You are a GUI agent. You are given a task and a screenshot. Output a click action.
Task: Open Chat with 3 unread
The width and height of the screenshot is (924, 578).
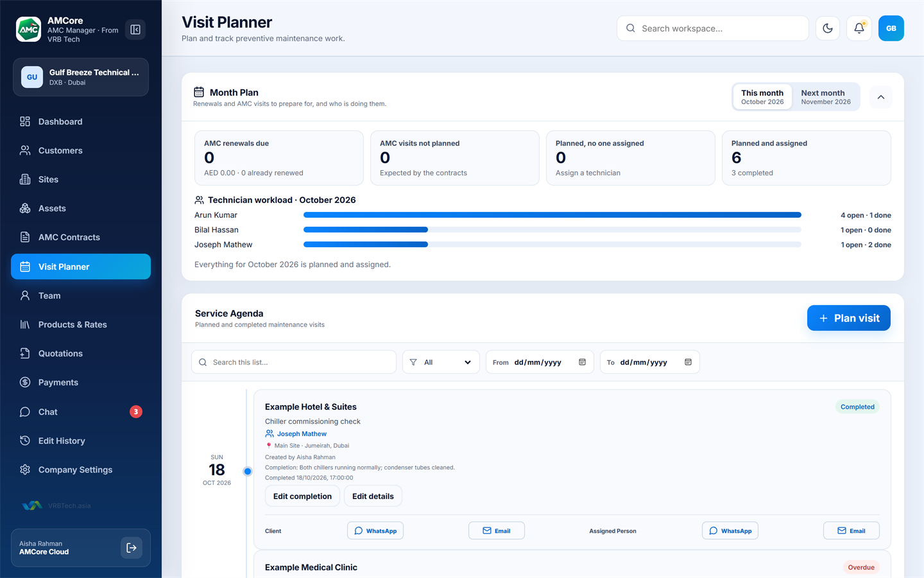coord(81,412)
